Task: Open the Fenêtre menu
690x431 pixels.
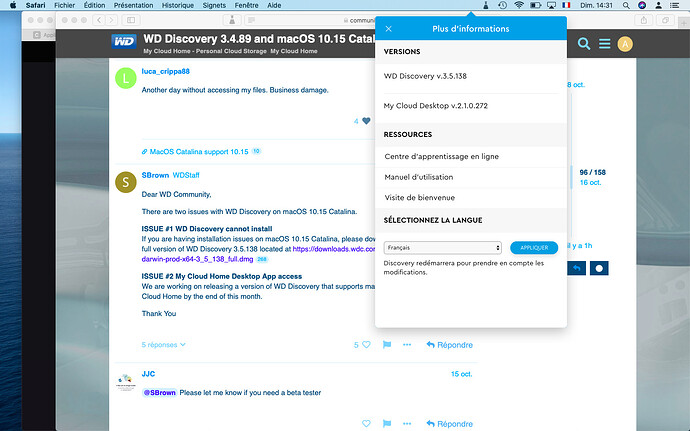Action: (x=246, y=5)
